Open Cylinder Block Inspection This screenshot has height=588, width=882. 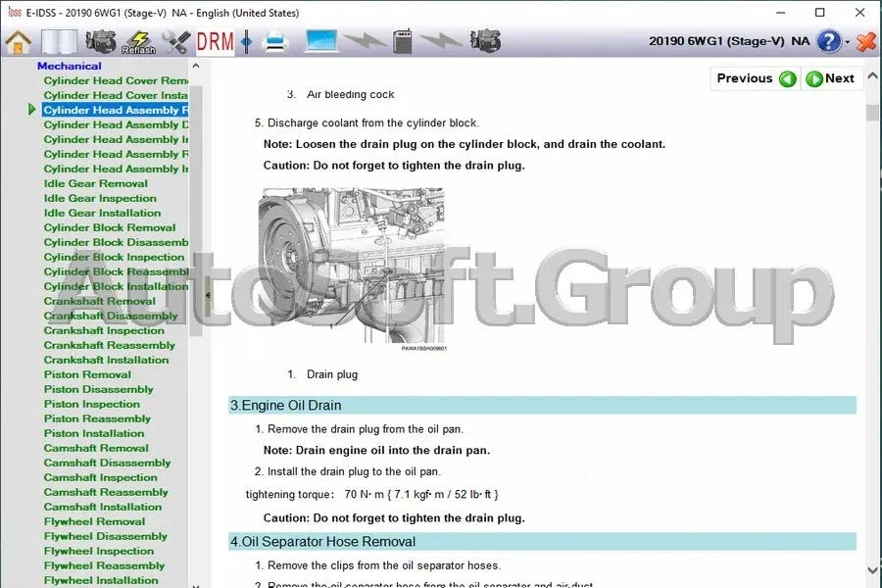pyautogui.click(x=115, y=257)
